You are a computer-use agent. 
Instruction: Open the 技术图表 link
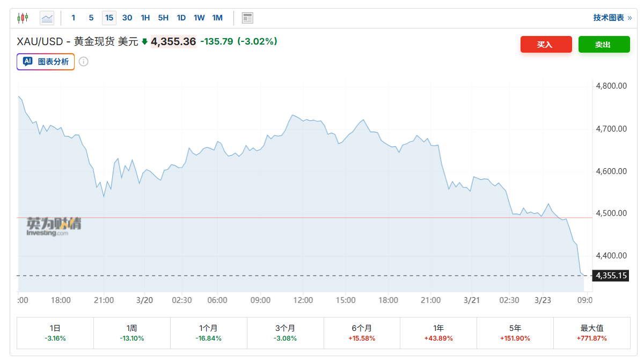point(609,18)
